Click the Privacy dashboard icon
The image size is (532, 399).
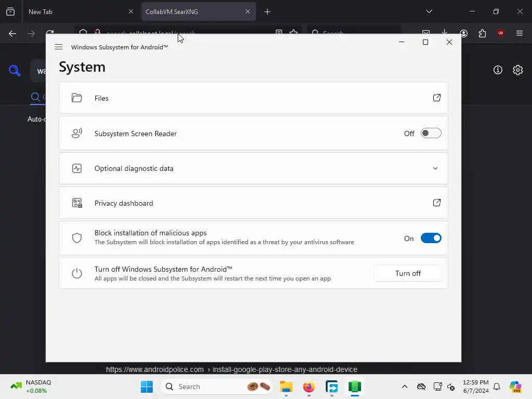pyautogui.click(x=77, y=203)
